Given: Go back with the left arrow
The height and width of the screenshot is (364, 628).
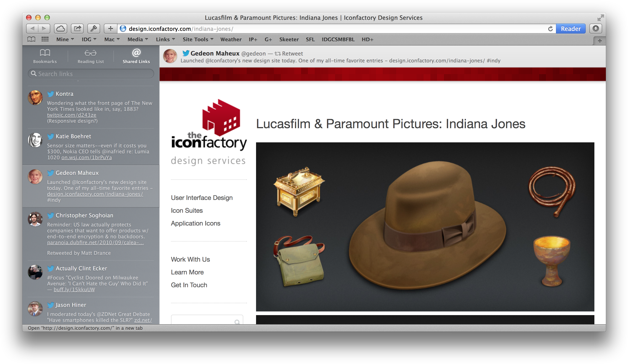Looking at the screenshot, I should pos(32,29).
